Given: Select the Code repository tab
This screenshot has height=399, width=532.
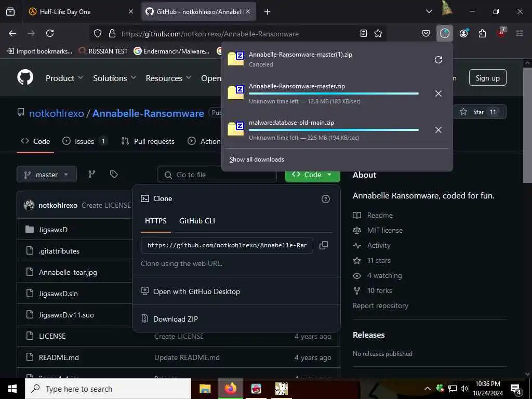Looking at the screenshot, I should (35, 141).
